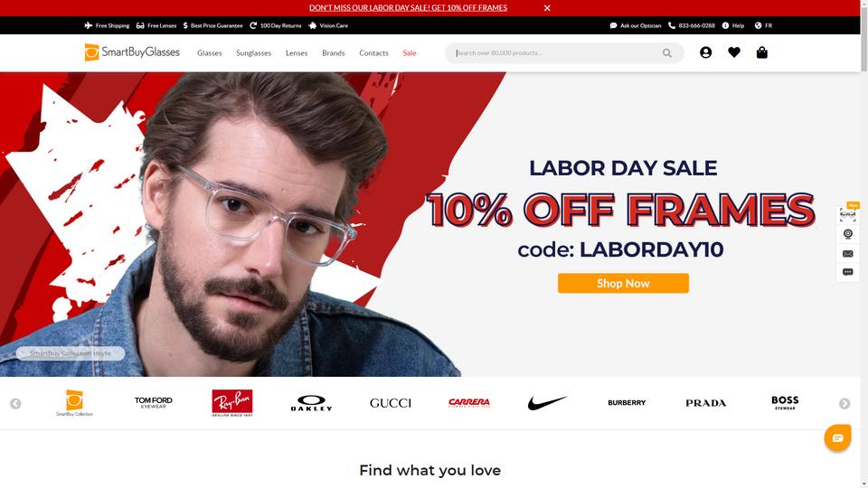Click the search magnifier icon
The width and height of the screenshot is (868, 488).
click(667, 53)
